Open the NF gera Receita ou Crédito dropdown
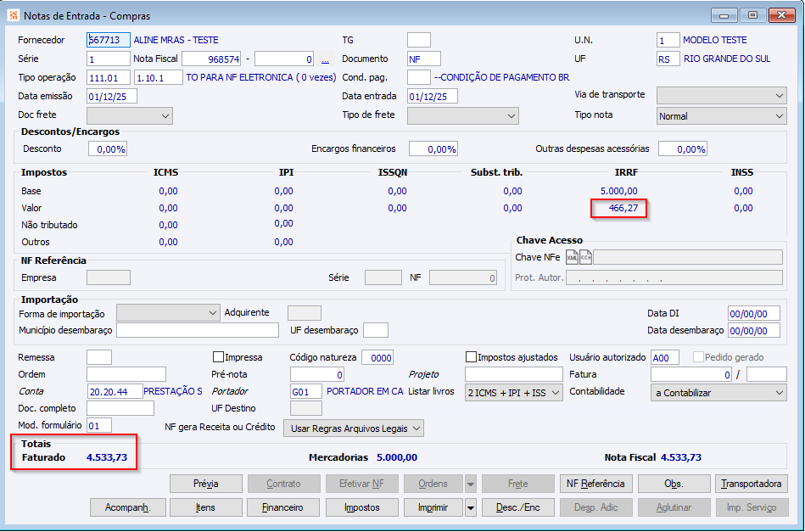The image size is (805, 532). (353, 428)
